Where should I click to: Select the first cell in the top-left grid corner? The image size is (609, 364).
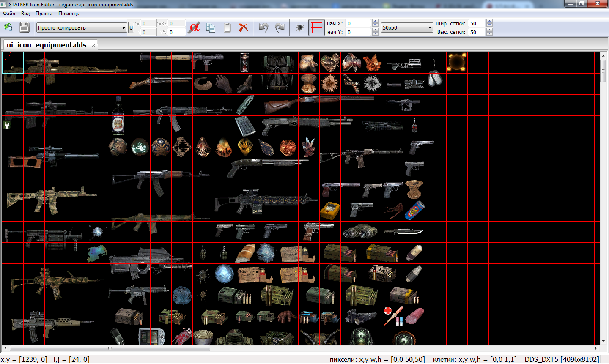[x=13, y=63]
